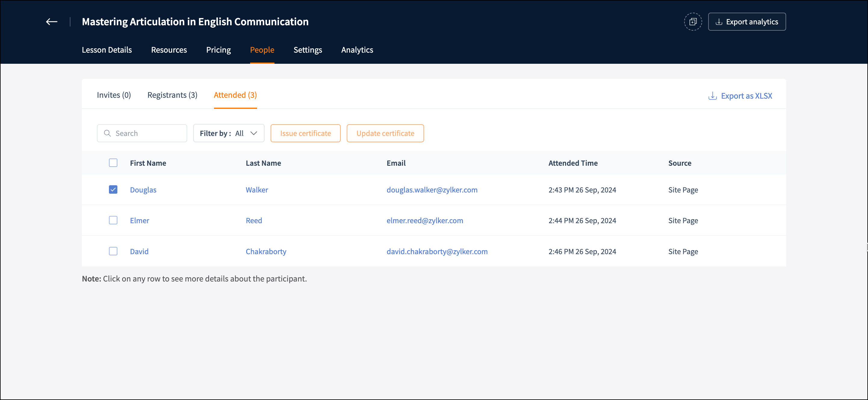Focus the Search input field
The height and width of the screenshot is (400, 868).
pos(148,133)
